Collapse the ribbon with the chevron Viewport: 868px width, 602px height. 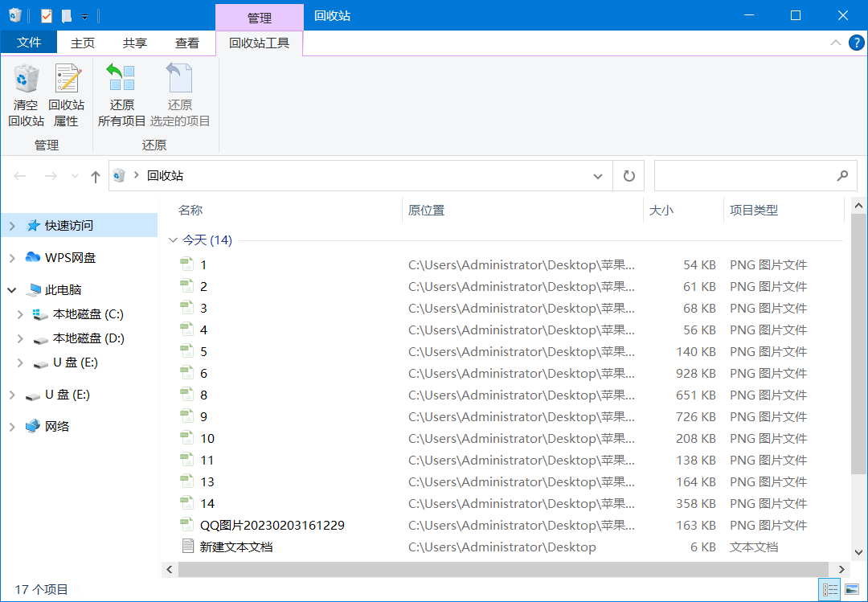coord(836,43)
